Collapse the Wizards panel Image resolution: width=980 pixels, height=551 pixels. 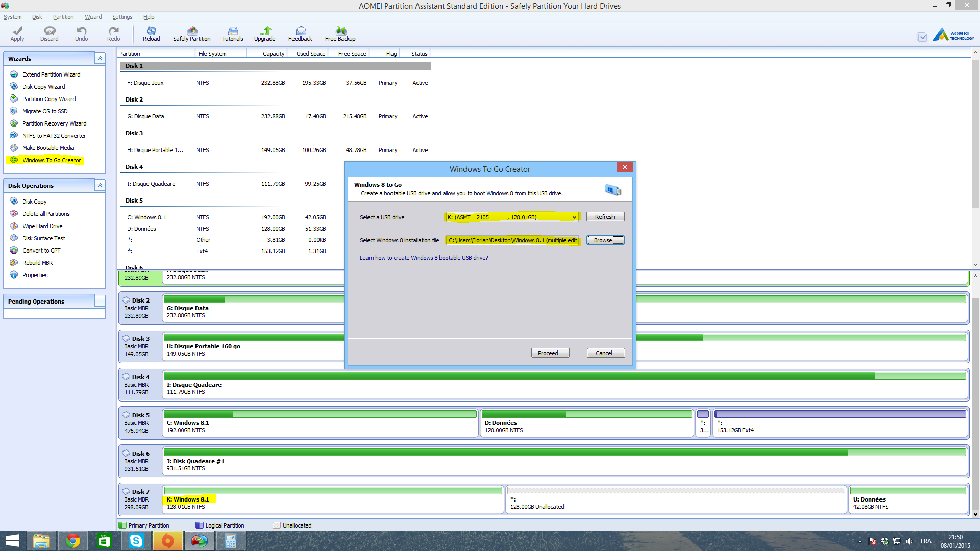[100, 58]
